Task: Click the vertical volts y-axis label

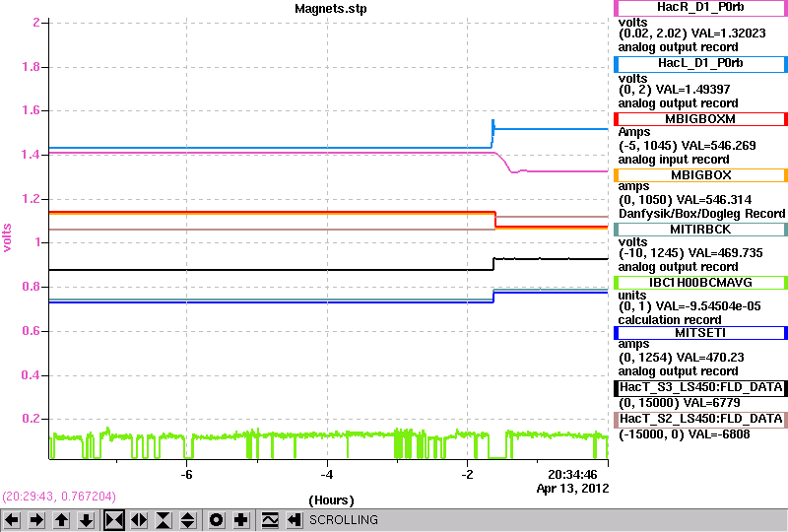Action: pyautogui.click(x=7, y=237)
